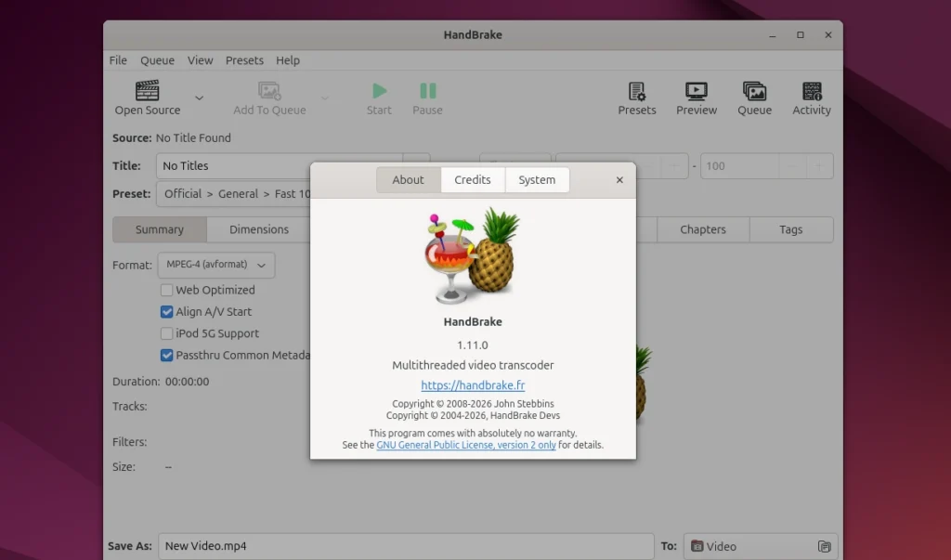The height and width of the screenshot is (560, 951).
Task: Start the encoding process
Action: [x=379, y=97]
